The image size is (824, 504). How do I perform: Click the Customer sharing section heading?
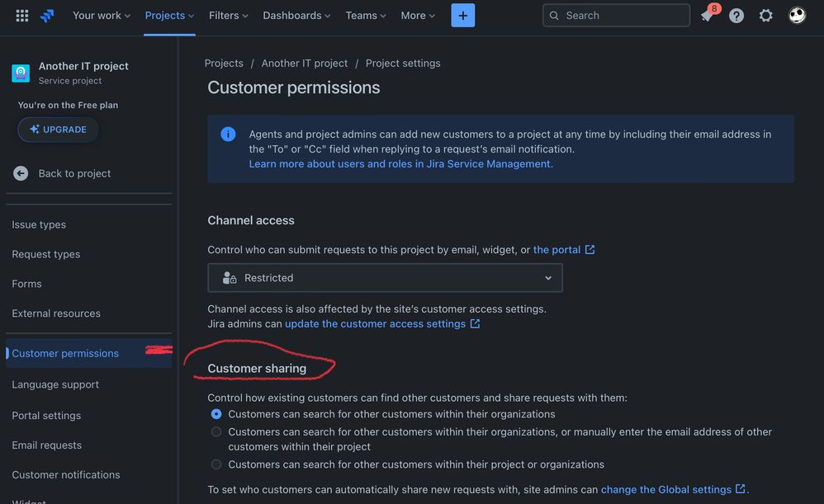coord(257,369)
